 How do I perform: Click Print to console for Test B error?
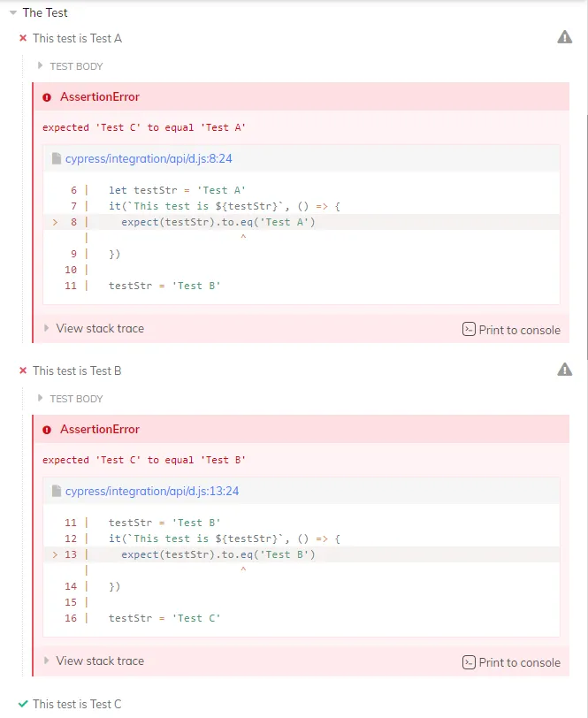(x=511, y=662)
